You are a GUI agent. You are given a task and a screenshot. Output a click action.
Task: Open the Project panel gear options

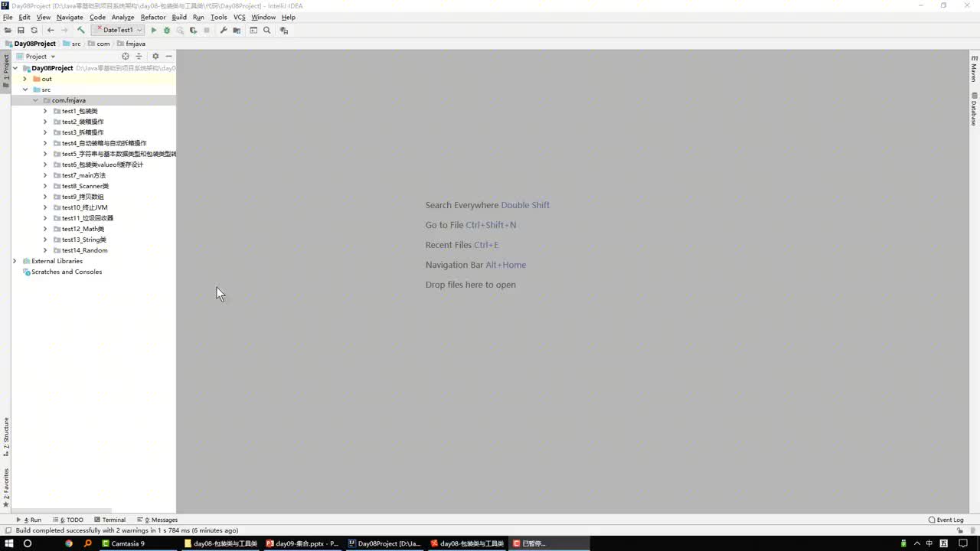[155, 56]
